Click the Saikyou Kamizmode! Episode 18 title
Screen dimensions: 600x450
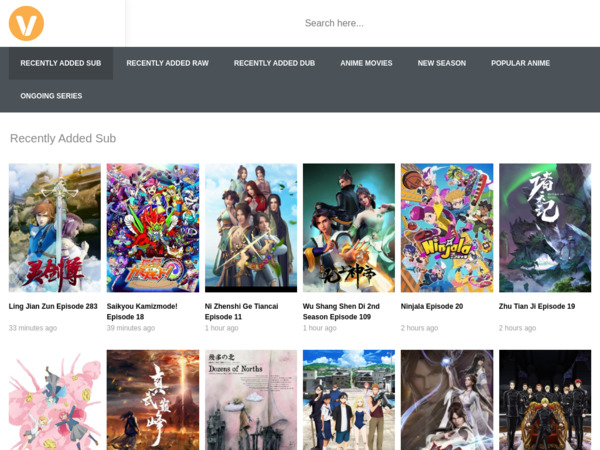pyautogui.click(x=142, y=311)
